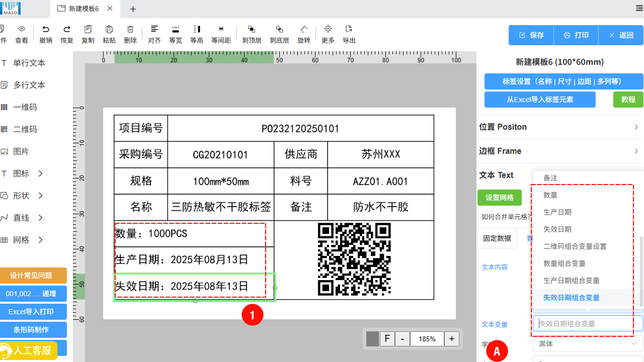Insert a 二维码 QR code element
Image resolution: width=644 pixels, height=362 pixels.
(25, 129)
